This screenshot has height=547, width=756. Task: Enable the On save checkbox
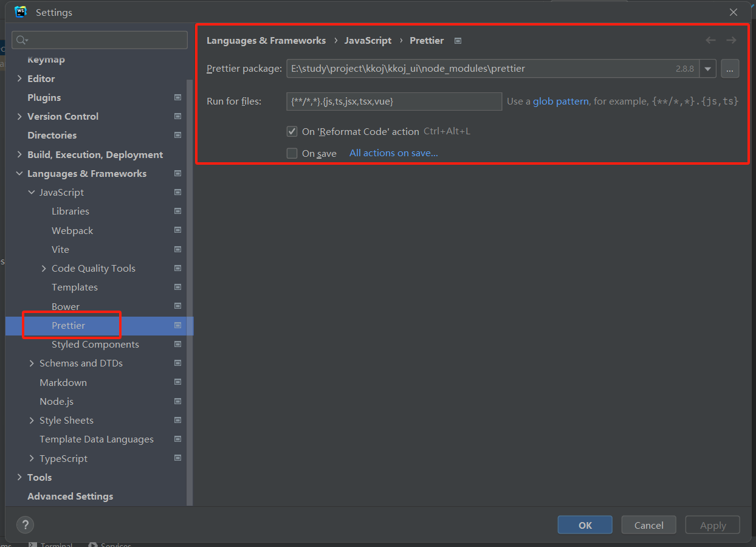292,153
